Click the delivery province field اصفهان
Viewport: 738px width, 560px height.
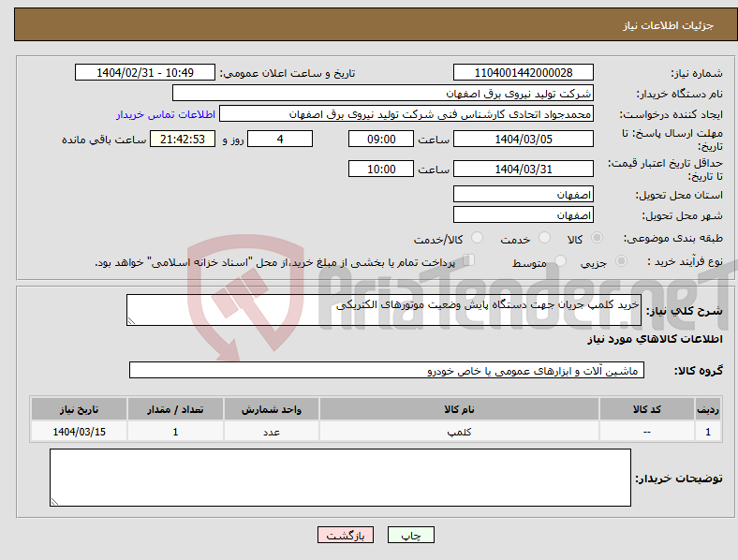click(524, 194)
